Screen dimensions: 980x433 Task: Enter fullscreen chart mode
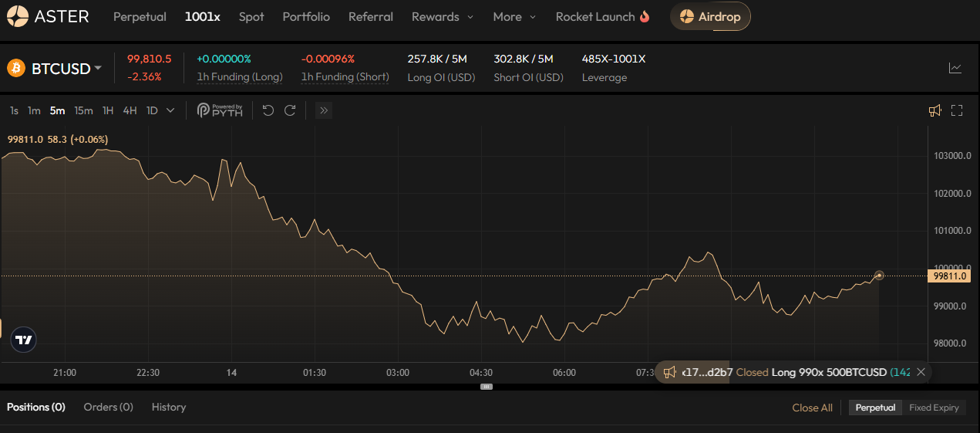coord(957,110)
